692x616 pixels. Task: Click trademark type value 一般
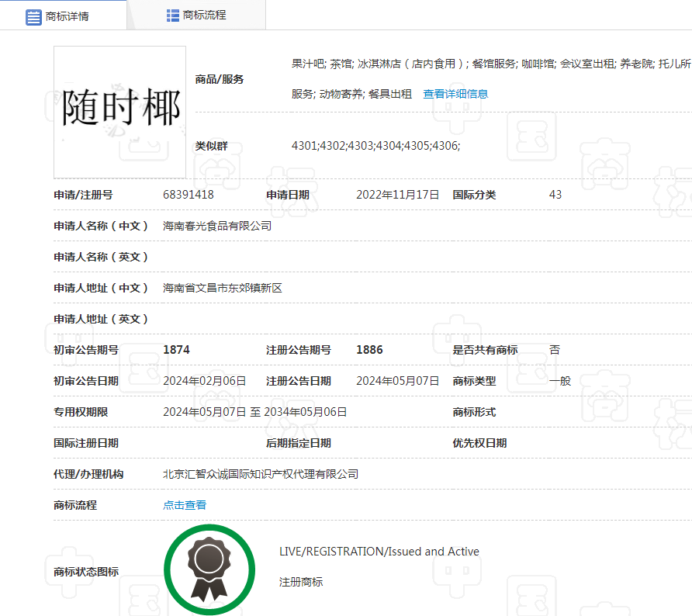tap(560, 381)
